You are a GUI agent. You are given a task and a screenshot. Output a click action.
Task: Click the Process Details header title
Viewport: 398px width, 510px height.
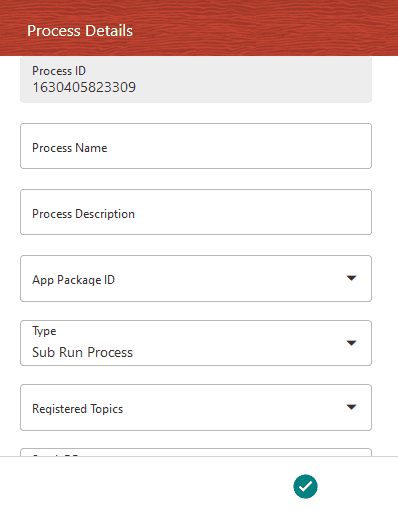80,31
